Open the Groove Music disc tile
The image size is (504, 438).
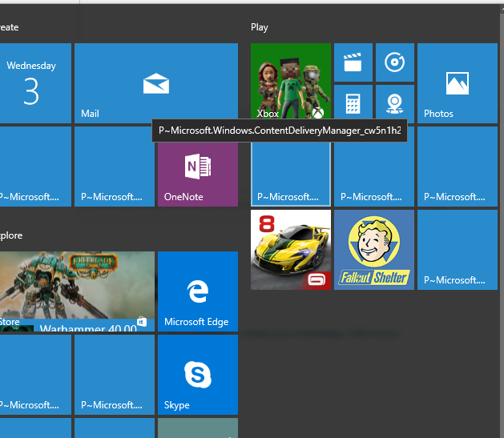point(395,62)
